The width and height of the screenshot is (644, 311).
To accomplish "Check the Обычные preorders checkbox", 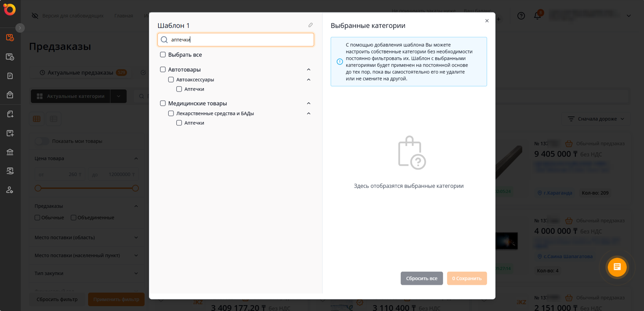I will click(x=38, y=218).
